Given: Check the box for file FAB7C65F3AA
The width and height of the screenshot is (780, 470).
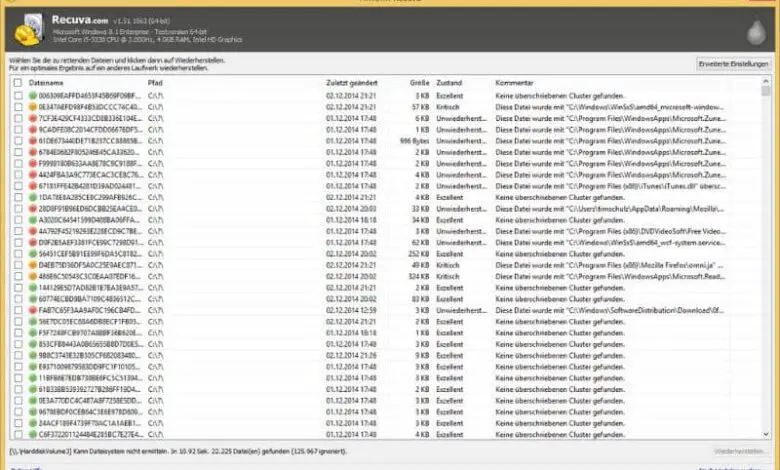Looking at the screenshot, I should pyautogui.click(x=18, y=310).
